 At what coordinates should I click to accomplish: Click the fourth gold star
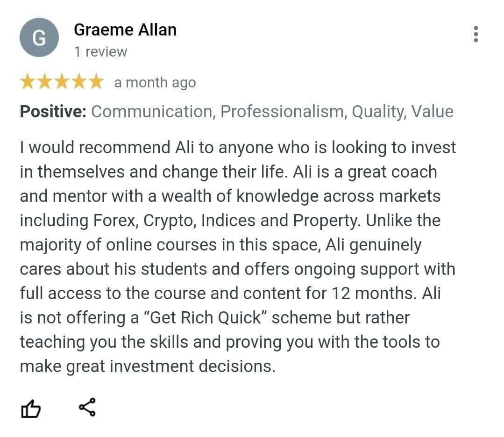(78, 82)
